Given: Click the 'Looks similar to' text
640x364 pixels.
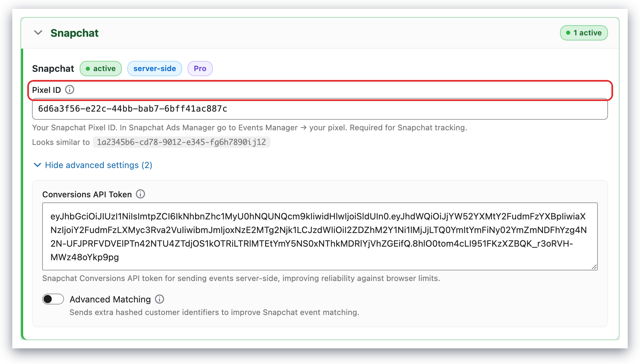Looking at the screenshot, I should (x=61, y=142).
